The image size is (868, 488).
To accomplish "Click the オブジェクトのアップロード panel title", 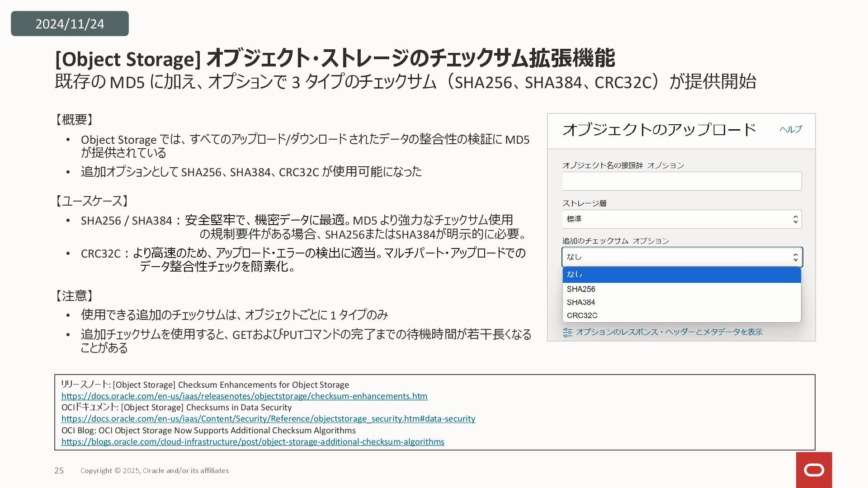I will coord(659,130).
